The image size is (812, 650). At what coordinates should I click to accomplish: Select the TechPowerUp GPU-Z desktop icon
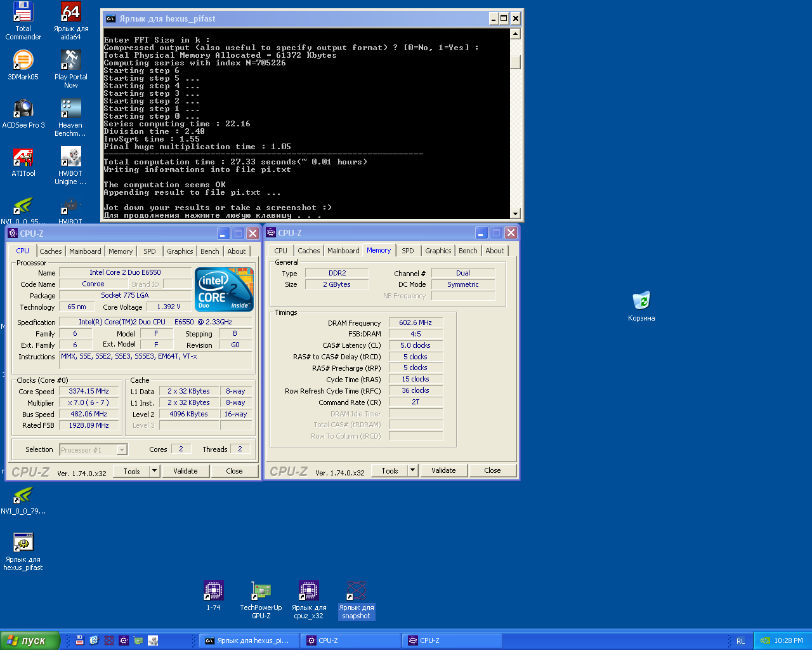[261, 600]
